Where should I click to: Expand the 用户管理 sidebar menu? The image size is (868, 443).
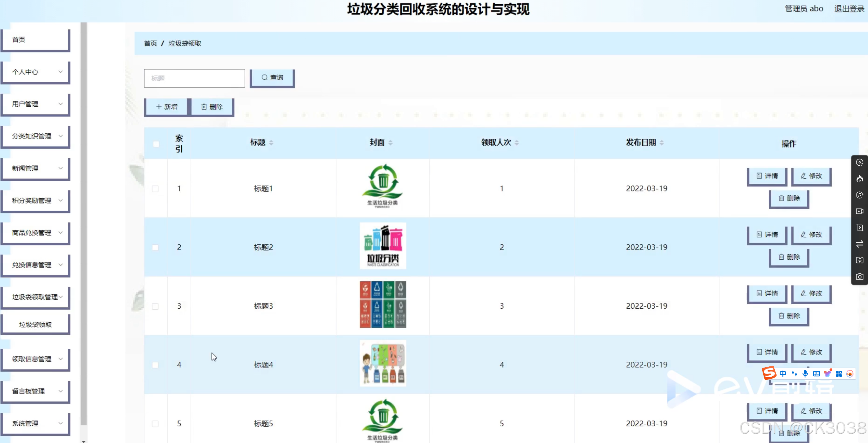[35, 104]
